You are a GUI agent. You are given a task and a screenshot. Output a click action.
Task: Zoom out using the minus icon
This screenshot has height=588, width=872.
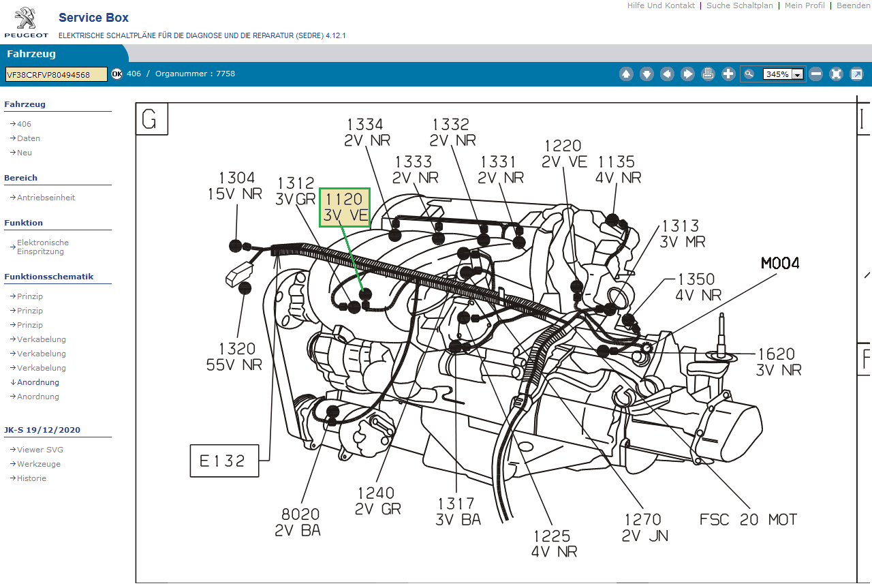click(x=815, y=74)
